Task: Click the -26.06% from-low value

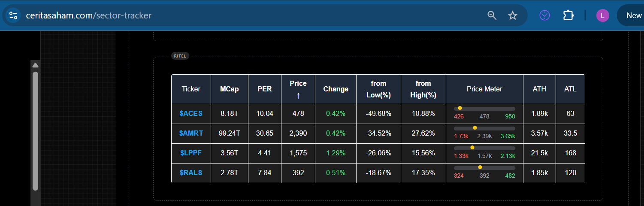Action: [x=378, y=153]
